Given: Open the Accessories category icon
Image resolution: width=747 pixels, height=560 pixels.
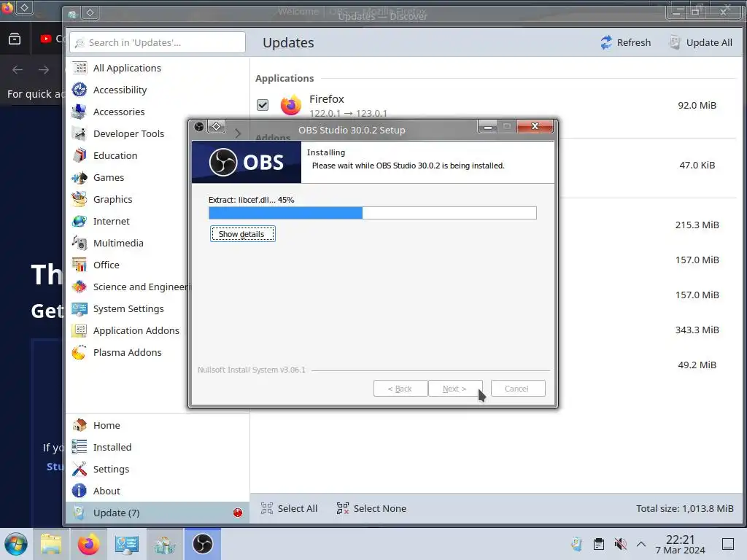Looking at the screenshot, I should coord(80,112).
